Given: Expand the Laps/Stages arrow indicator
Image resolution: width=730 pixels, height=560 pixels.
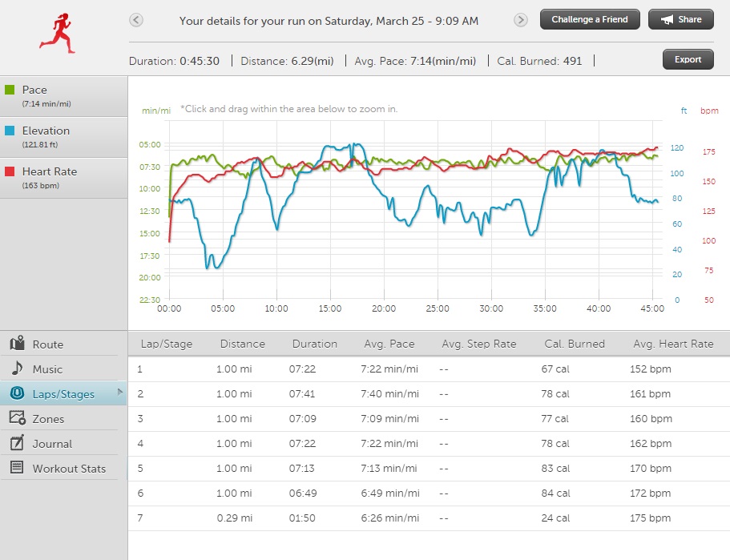Looking at the screenshot, I should [120, 392].
